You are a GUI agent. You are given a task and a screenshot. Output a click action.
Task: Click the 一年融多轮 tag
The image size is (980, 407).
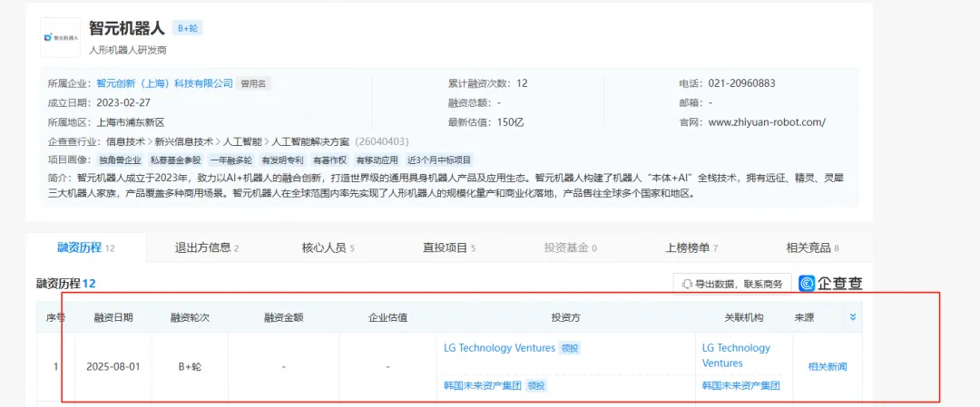(x=231, y=160)
